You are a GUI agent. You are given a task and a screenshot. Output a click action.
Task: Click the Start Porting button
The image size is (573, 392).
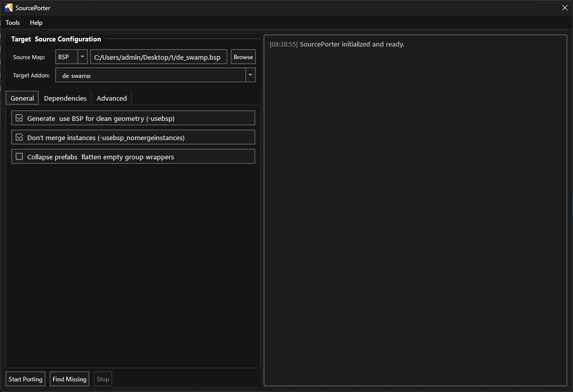26,379
